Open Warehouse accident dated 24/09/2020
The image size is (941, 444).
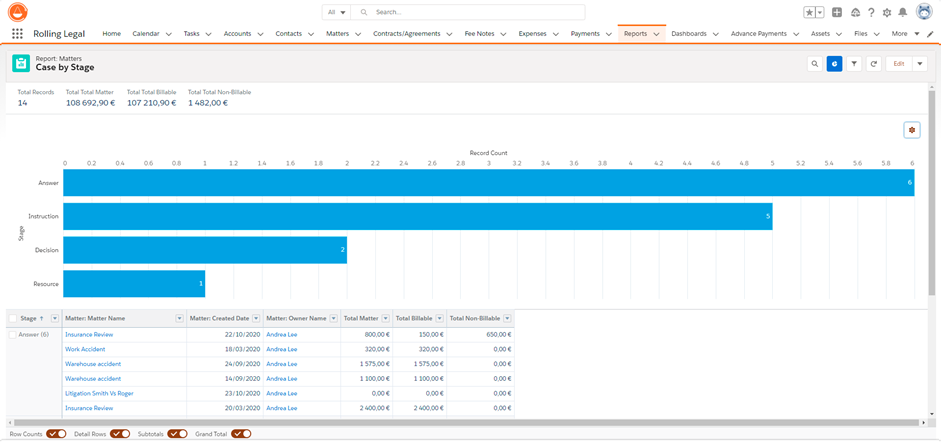pos(93,364)
